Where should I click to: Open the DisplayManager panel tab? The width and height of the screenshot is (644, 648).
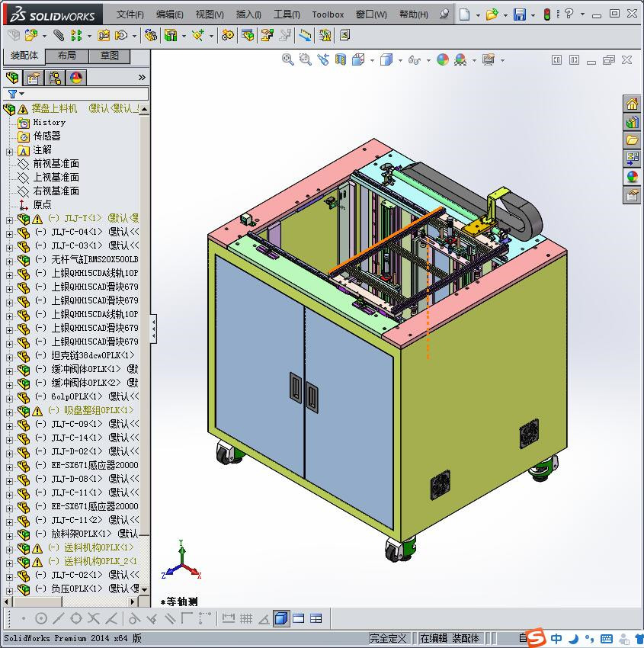(x=76, y=77)
